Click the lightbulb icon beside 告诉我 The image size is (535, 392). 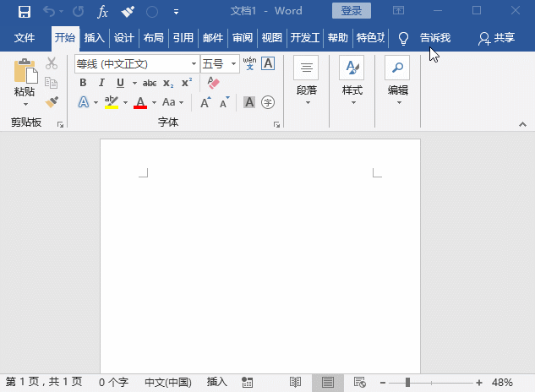(403, 38)
